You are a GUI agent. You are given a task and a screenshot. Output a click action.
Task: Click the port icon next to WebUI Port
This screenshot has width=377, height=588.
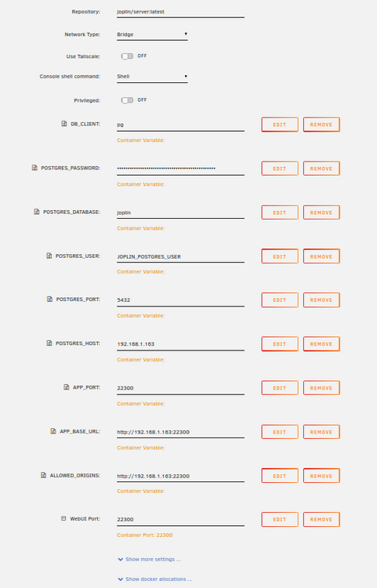[63, 519]
